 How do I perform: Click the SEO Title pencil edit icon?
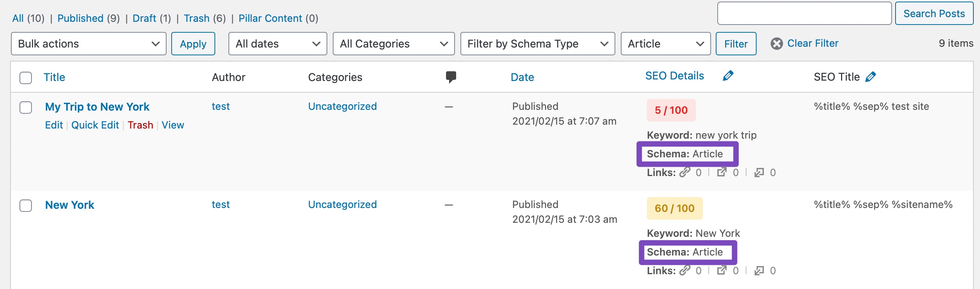tap(871, 77)
